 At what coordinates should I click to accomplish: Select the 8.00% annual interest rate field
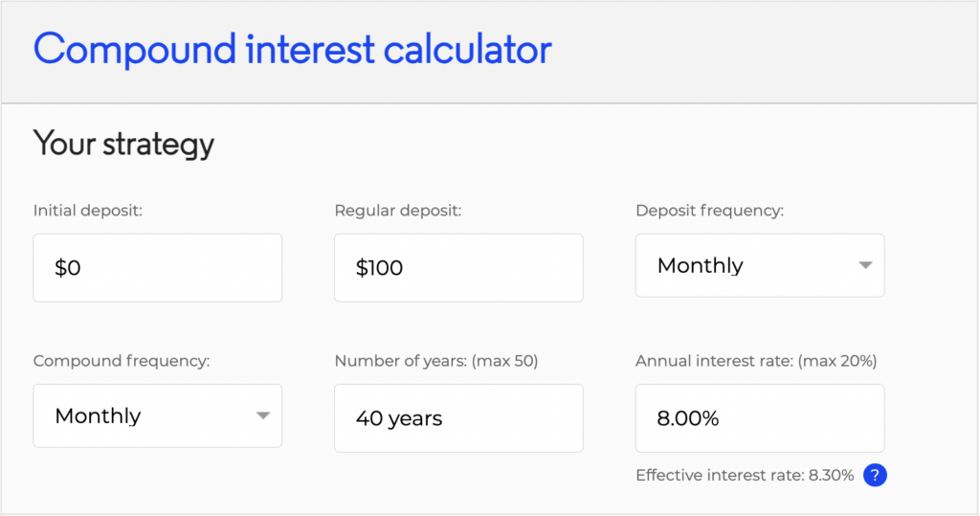(x=759, y=418)
